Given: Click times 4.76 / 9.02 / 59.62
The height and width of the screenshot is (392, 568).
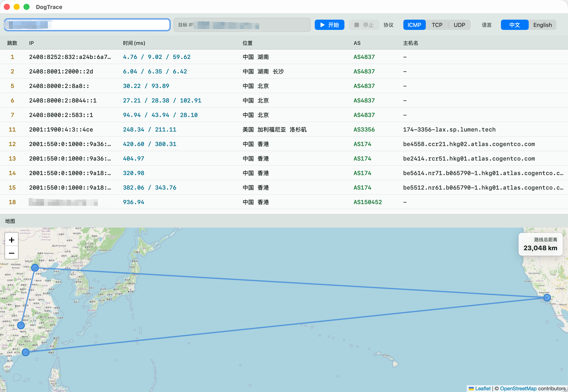Looking at the screenshot, I should point(157,57).
